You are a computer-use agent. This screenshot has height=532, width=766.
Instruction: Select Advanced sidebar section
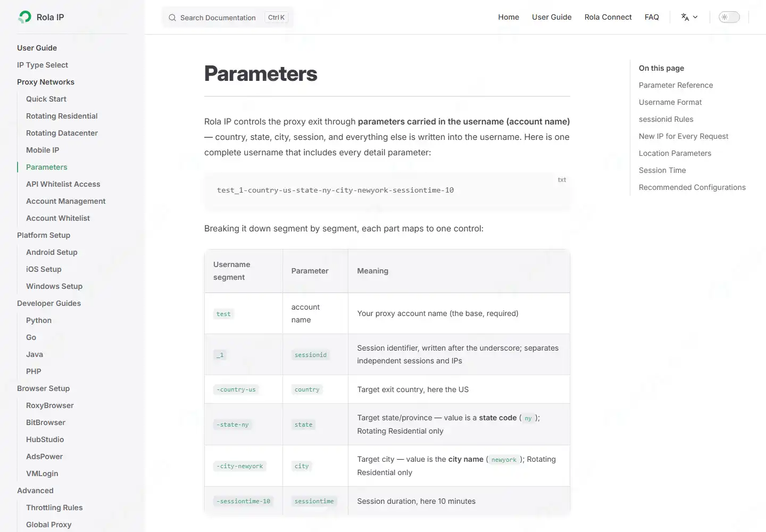pyautogui.click(x=35, y=491)
